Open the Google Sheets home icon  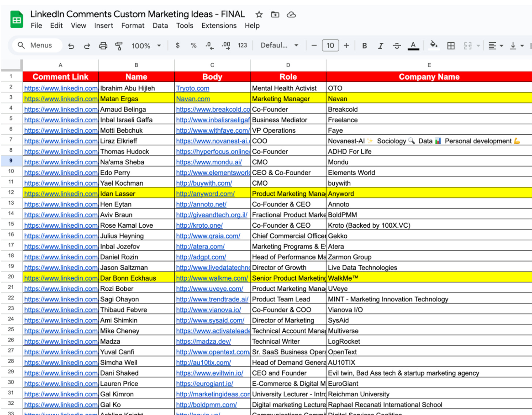pyautogui.click(x=16, y=20)
